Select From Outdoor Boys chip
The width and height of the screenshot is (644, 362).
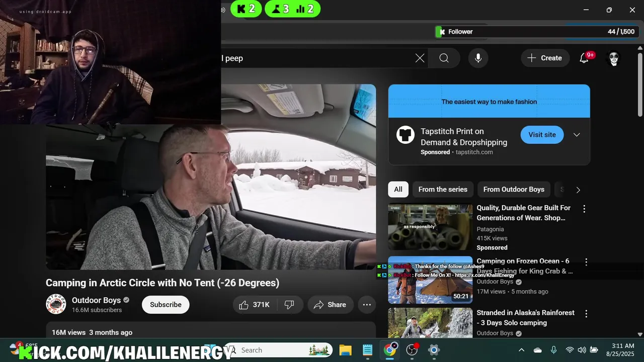click(514, 190)
